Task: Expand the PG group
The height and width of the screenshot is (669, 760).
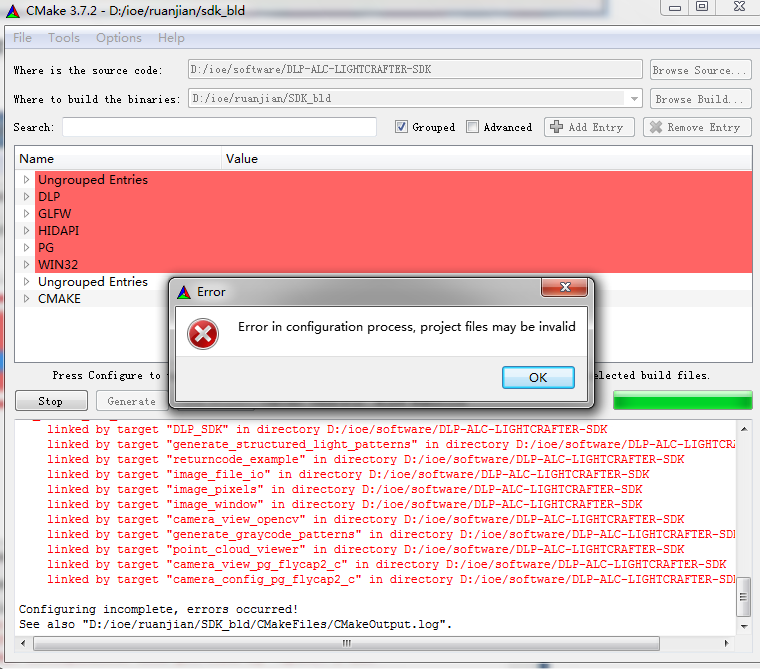Action: [x=26, y=247]
